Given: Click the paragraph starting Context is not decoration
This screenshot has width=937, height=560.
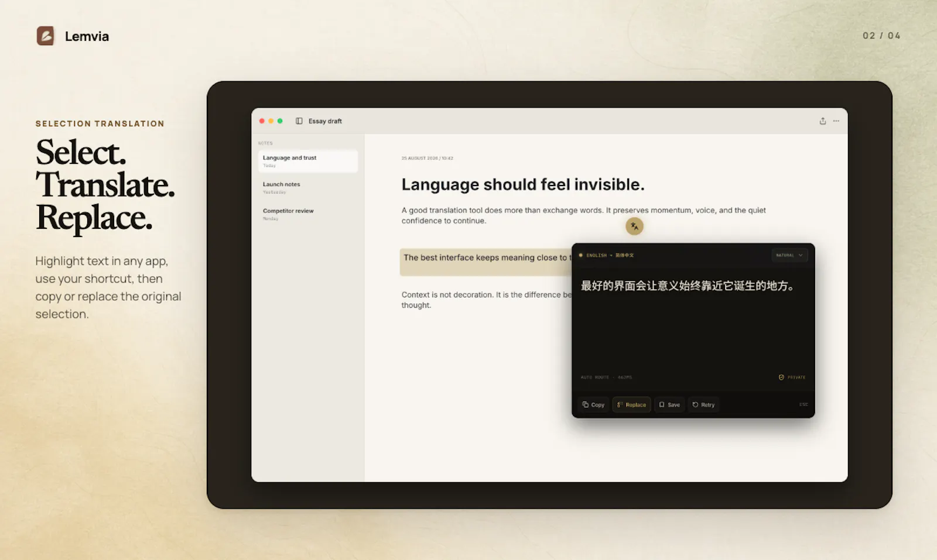Looking at the screenshot, I should (486, 300).
